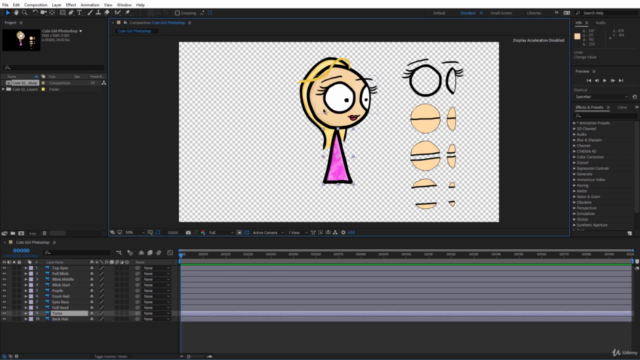The height and width of the screenshot is (360, 640).
Task: Select the Puppet Pin tool
Action: click(x=127, y=13)
